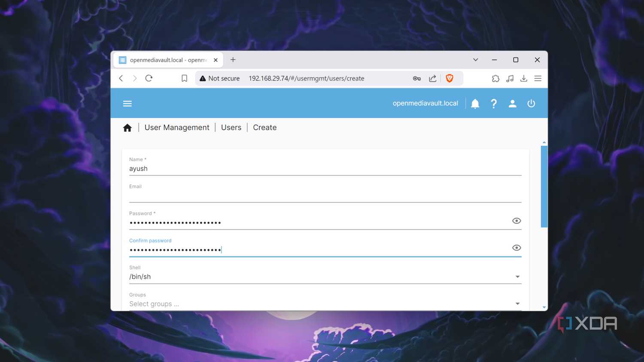
Task: Close the browser window
Action: point(537,60)
